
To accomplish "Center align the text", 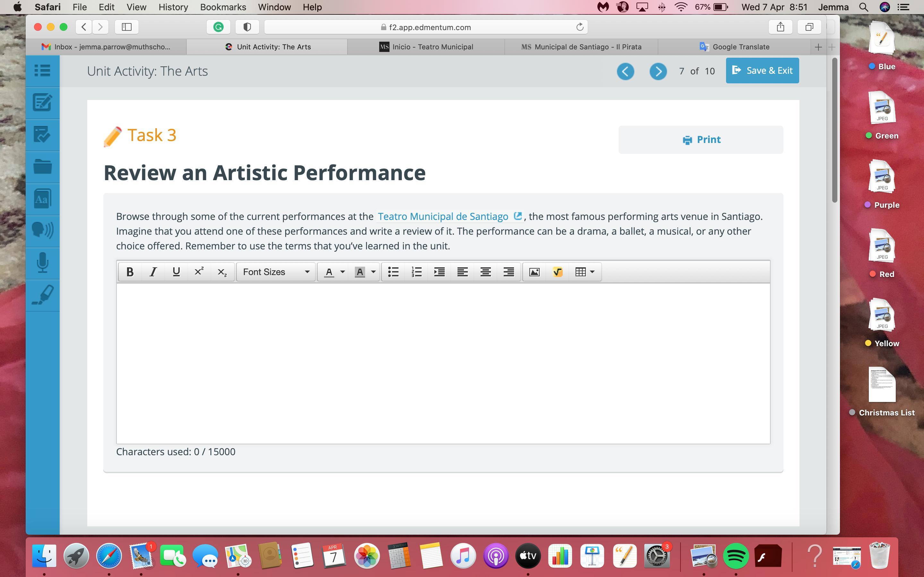I will click(485, 272).
